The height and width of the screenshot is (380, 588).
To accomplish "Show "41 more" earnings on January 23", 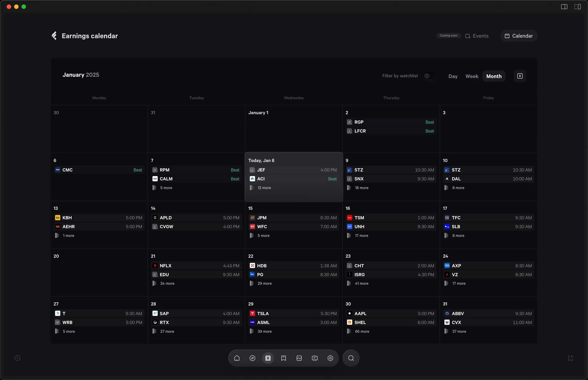I will click(x=361, y=284).
